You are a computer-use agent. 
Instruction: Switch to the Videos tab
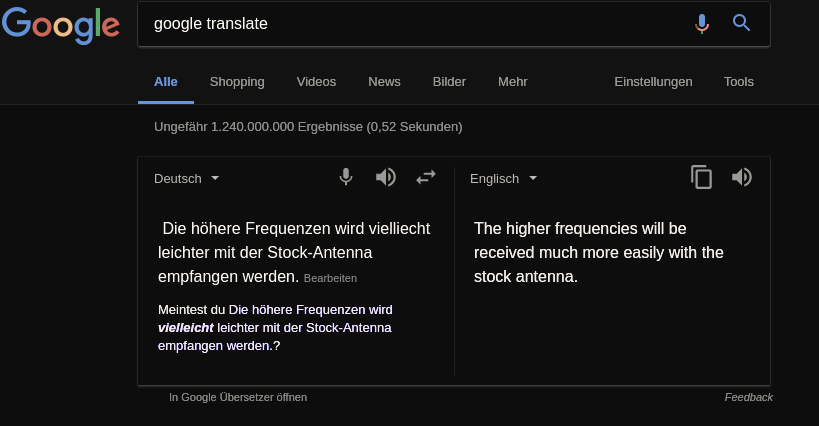click(x=317, y=82)
